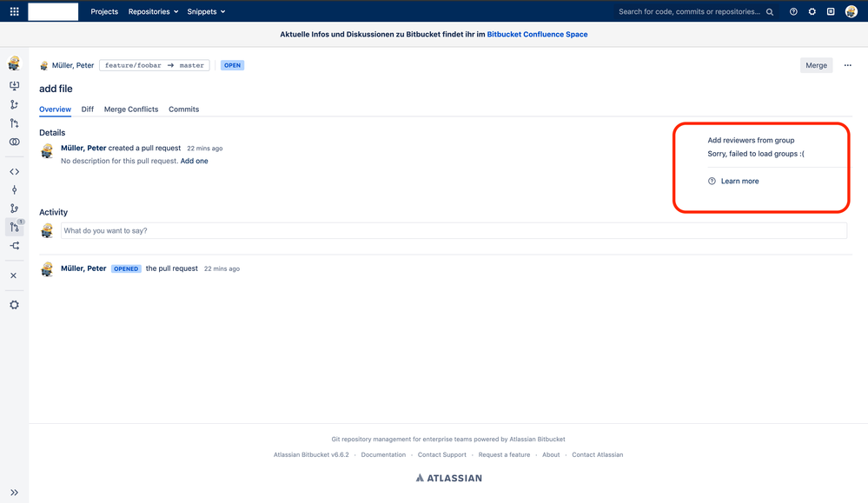The image size is (868, 503).
Task: Click Add one description link
Action: point(195,161)
